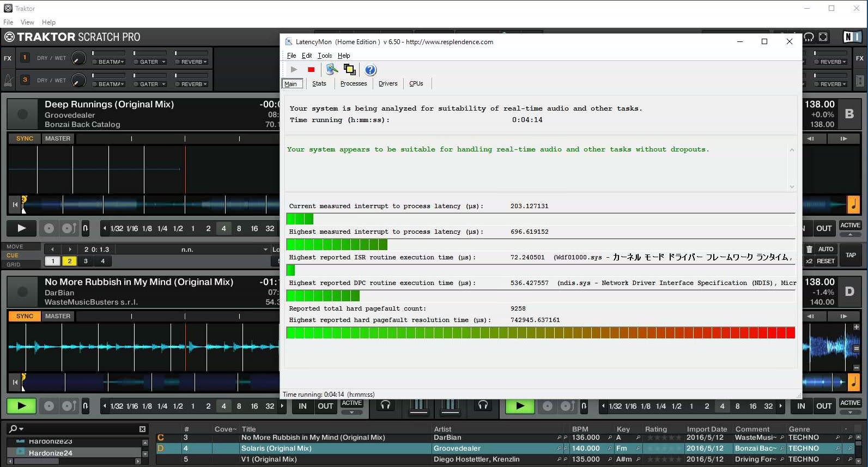Toggle SYNC on No More Rubbish deck
This screenshot has height=467, width=868.
coord(25,316)
